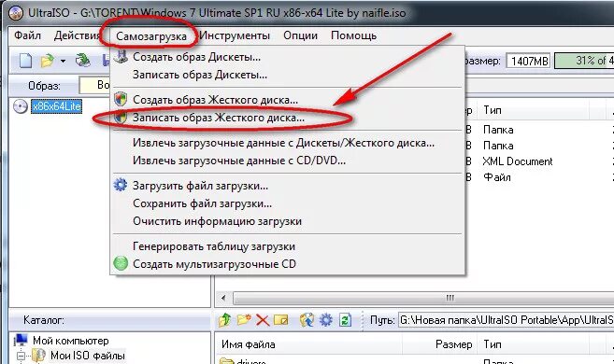Choose Записать образ Жесткого диска entry
This screenshot has width=614, height=364.
pos(288,118)
